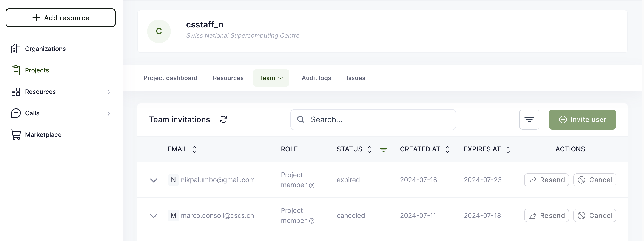Show role help for marco.consoli's Project member

pyautogui.click(x=312, y=221)
